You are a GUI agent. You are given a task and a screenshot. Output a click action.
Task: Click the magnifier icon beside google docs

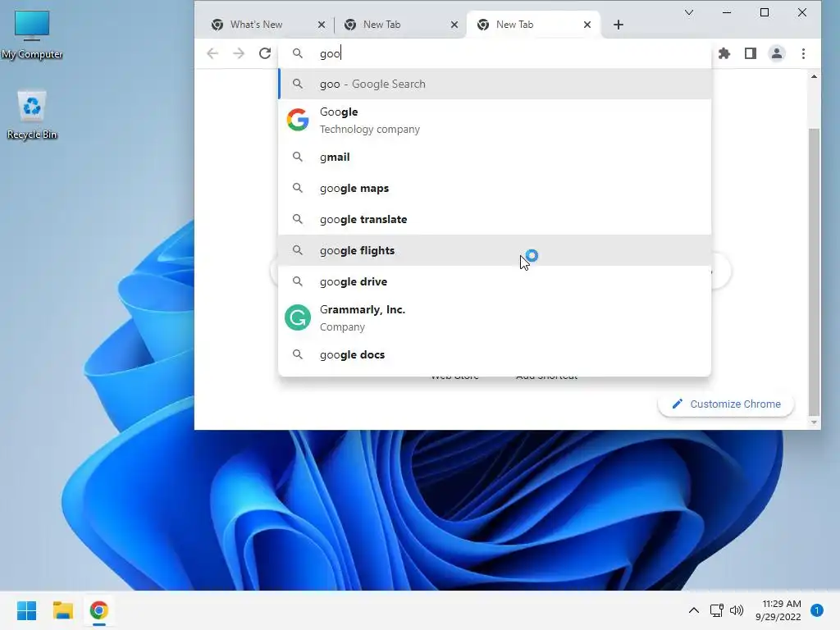(x=297, y=354)
